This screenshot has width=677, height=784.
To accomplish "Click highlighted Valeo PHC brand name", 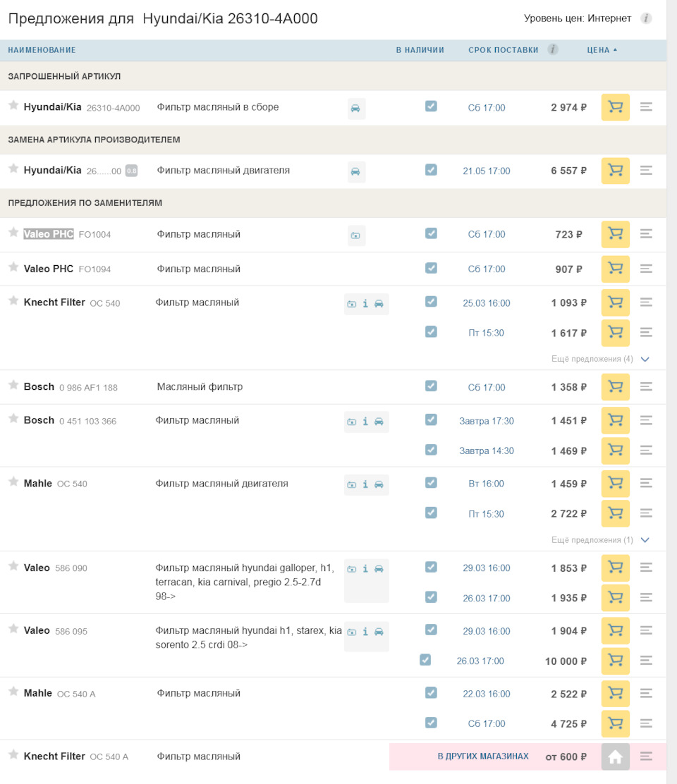I will 49,234.
